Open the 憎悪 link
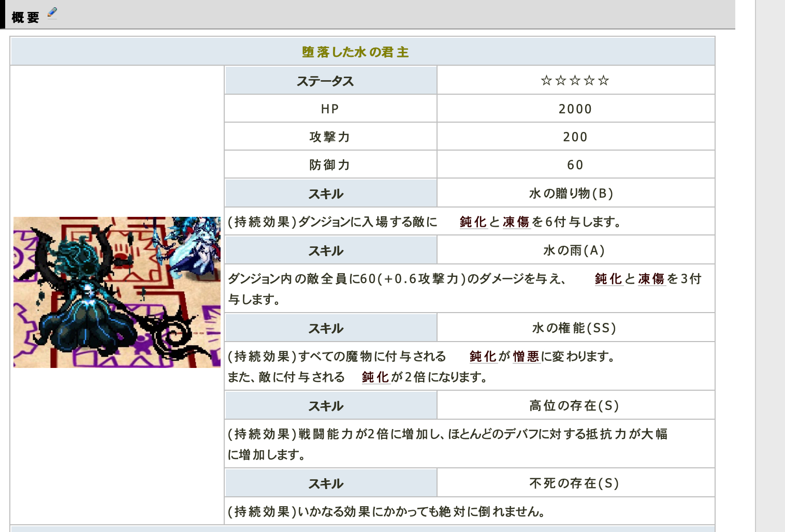This screenshot has height=532, width=785. pyautogui.click(x=526, y=357)
